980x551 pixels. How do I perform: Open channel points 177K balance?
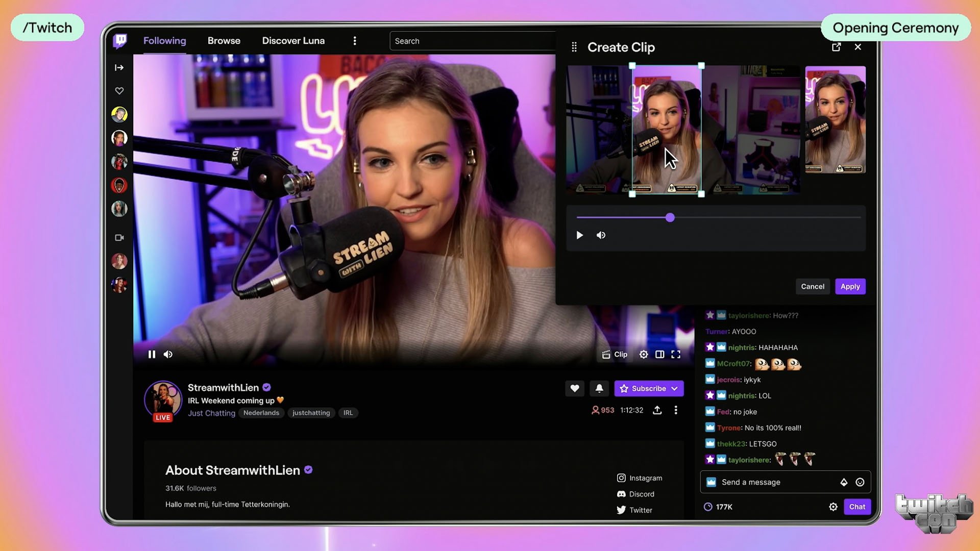[718, 507]
